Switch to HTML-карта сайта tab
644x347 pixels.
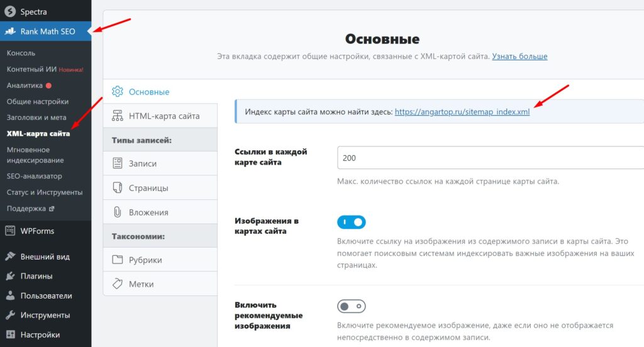(160, 116)
